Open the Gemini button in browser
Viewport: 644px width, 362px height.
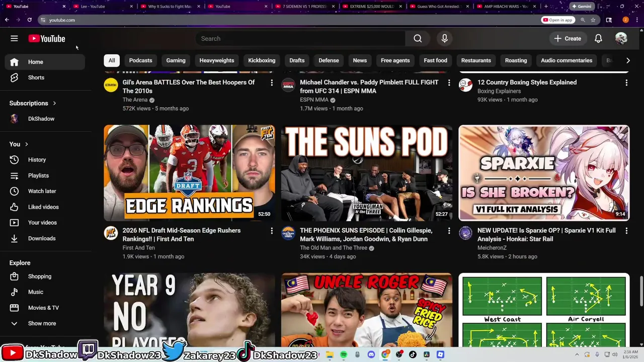tap(581, 7)
